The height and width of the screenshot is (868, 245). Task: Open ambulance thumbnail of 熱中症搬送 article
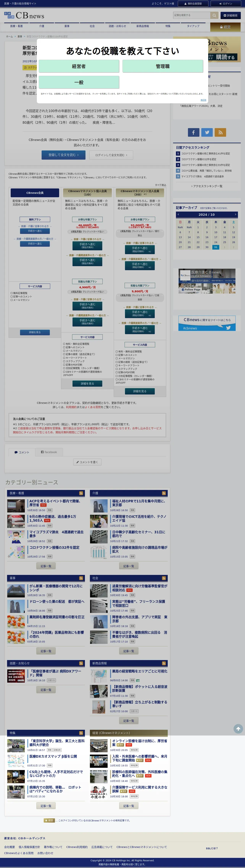pos(16,521)
